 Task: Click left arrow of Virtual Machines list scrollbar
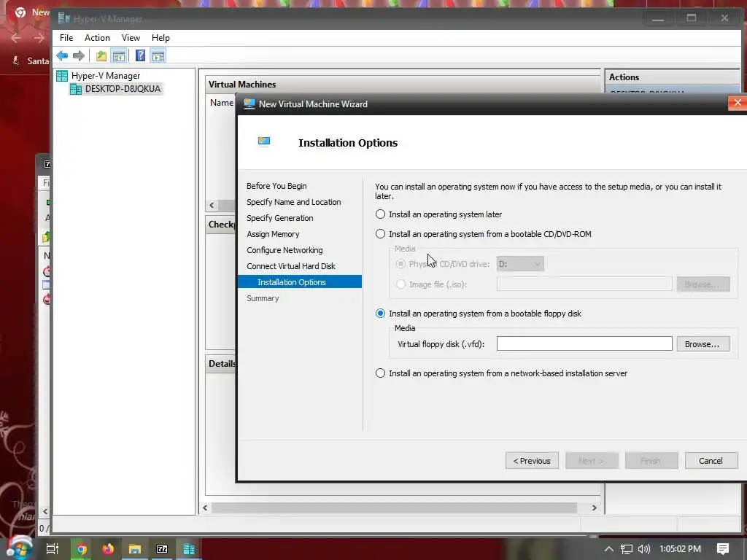click(x=212, y=205)
